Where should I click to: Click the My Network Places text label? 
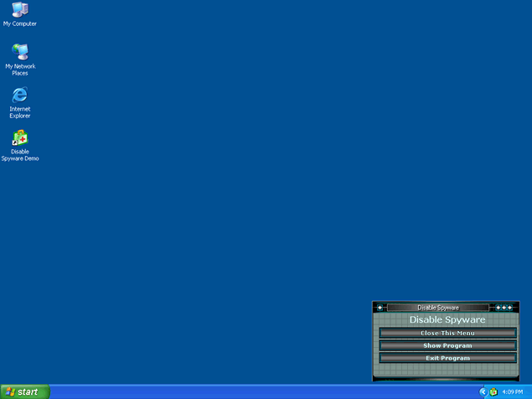click(19, 70)
